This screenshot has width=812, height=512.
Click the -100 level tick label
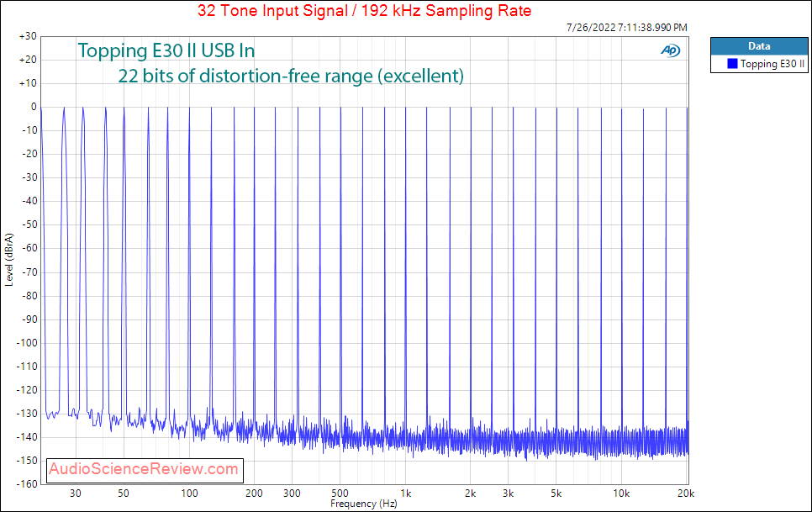point(26,343)
